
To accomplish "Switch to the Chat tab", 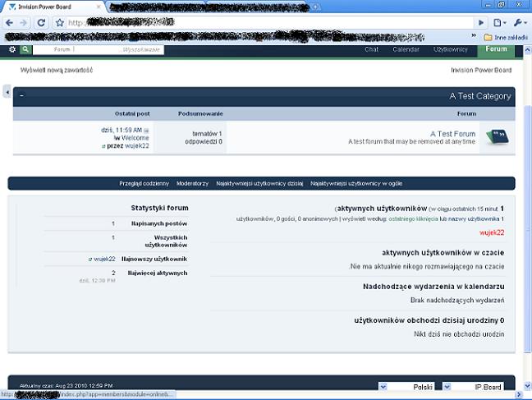I will 371,49.
